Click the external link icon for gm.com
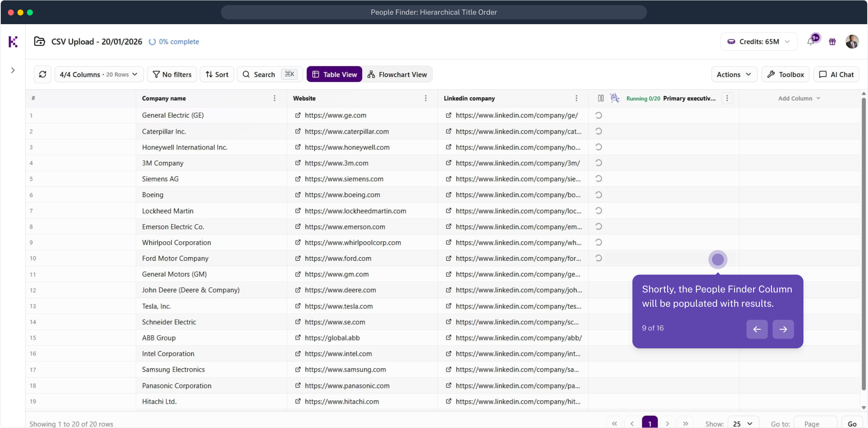Image resolution: width=868 pixels, height=428 pixels. click(298, 274)
